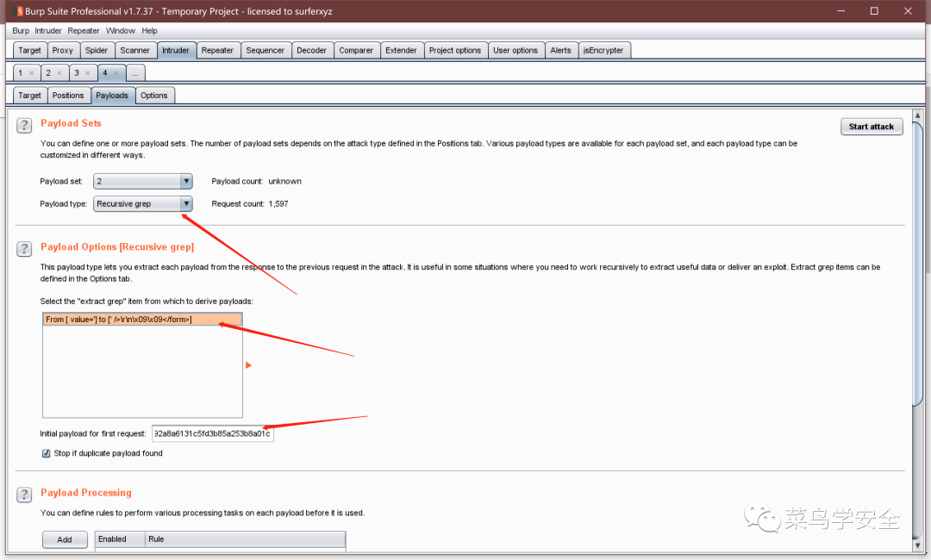This screenshot has width=931, height=560.
Task: Close Intruder attack tab 4
Action: click(x=116, y=73)
